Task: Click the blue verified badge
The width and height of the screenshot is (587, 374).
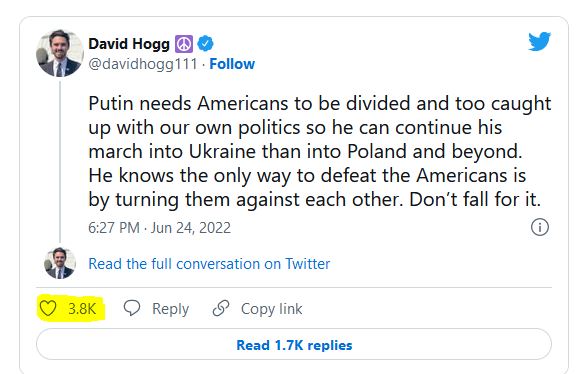Action: (205, 44)
